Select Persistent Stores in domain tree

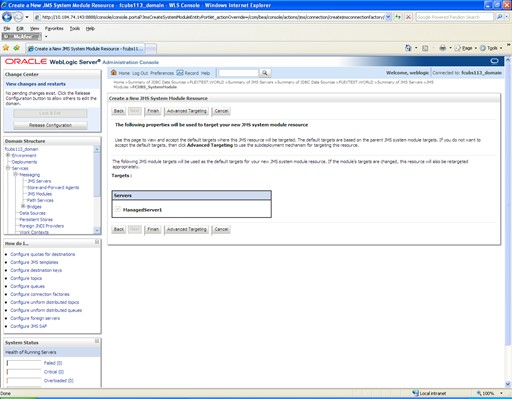36,219
